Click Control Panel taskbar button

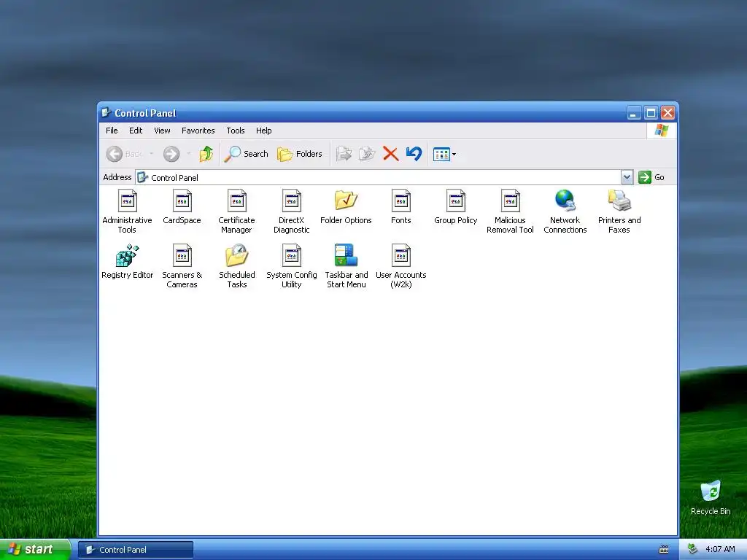(136, 550)
